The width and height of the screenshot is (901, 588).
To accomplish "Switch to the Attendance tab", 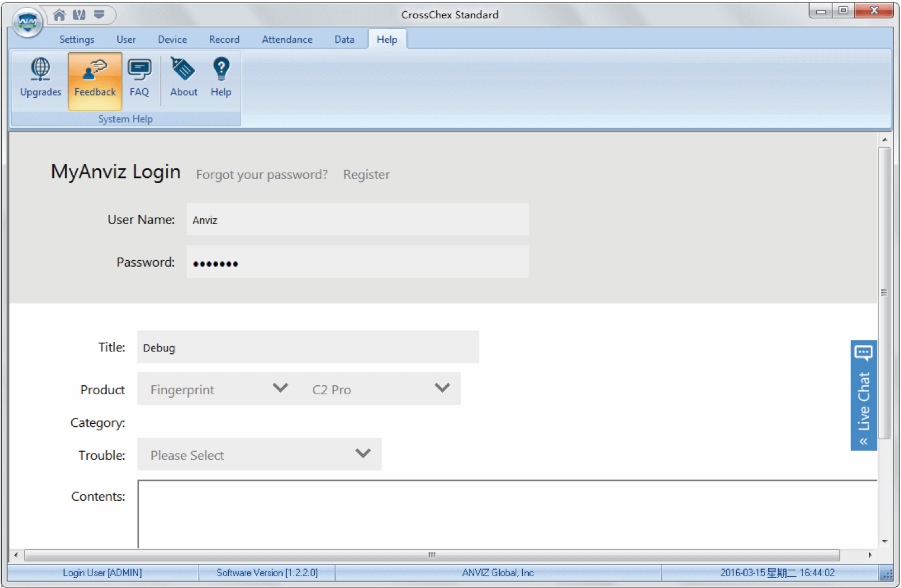I will coord(287,40).
